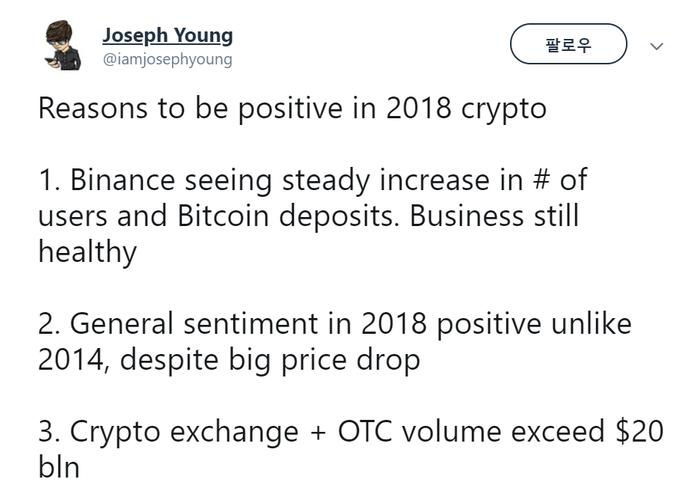Click the '#' symbol in point 1
This screenshot has width=700, height=488.
(x=541, y=180)
